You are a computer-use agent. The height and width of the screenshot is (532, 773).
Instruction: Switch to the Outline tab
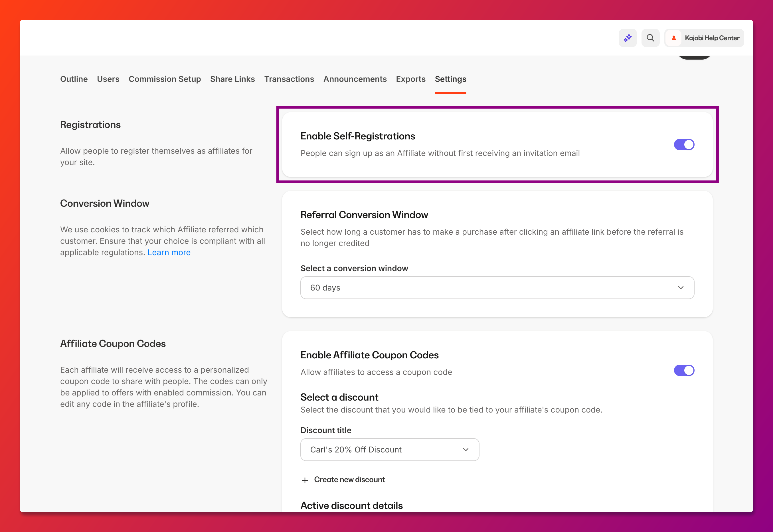pos(74,79)
